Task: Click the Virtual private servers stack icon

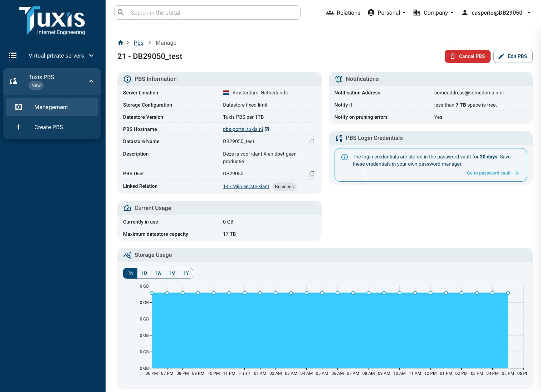Action: point(13,55)
